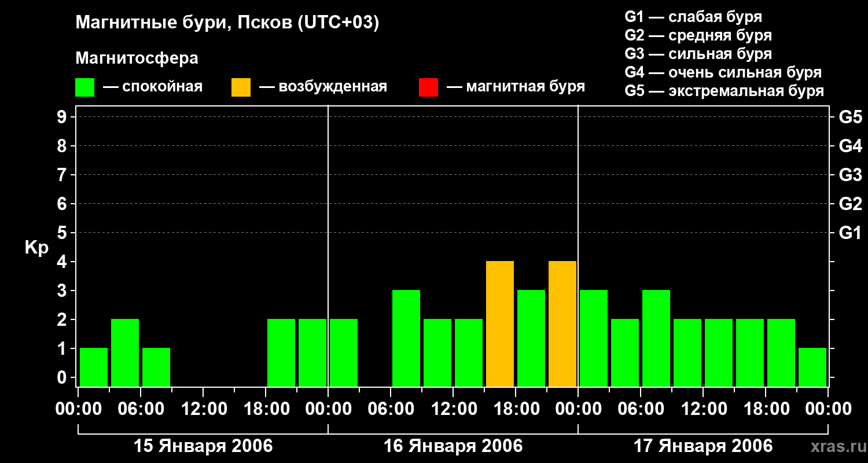Image resolution: width=868 pixels, height=463 pixels.
Task: Select the orange Kp 4 bar, 21:00–24:00 on 16 January
Action: 562,324
